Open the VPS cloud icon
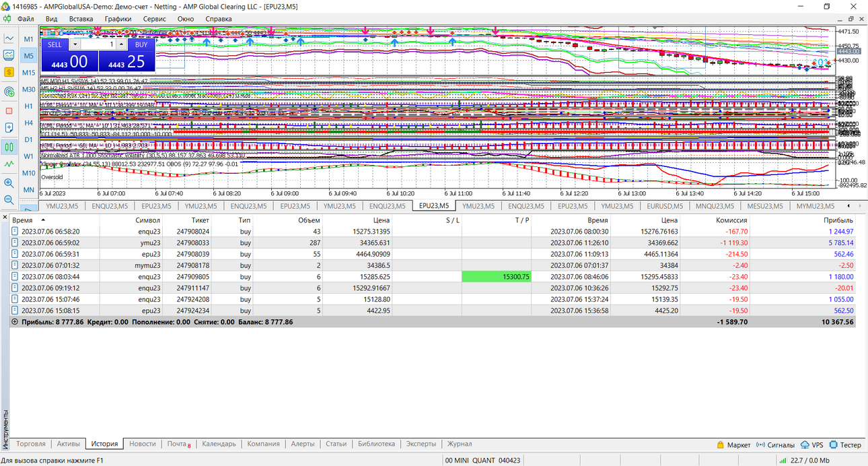Viewport: 868px width, 466px height. click(805, 444)
